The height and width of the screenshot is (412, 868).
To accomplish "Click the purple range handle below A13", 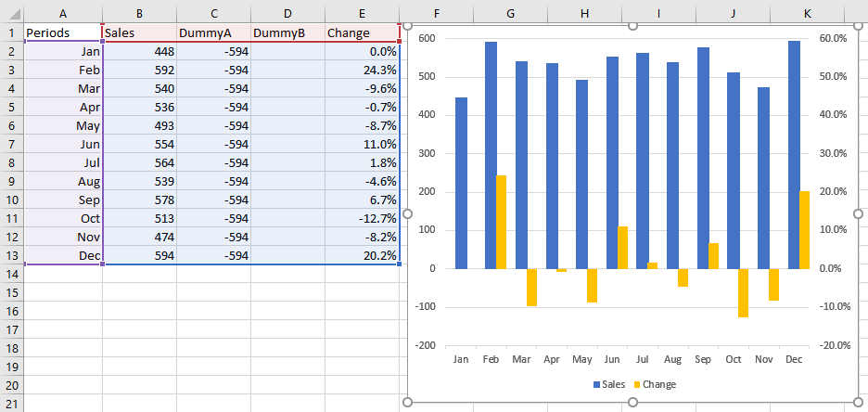I will pos(102,264).
